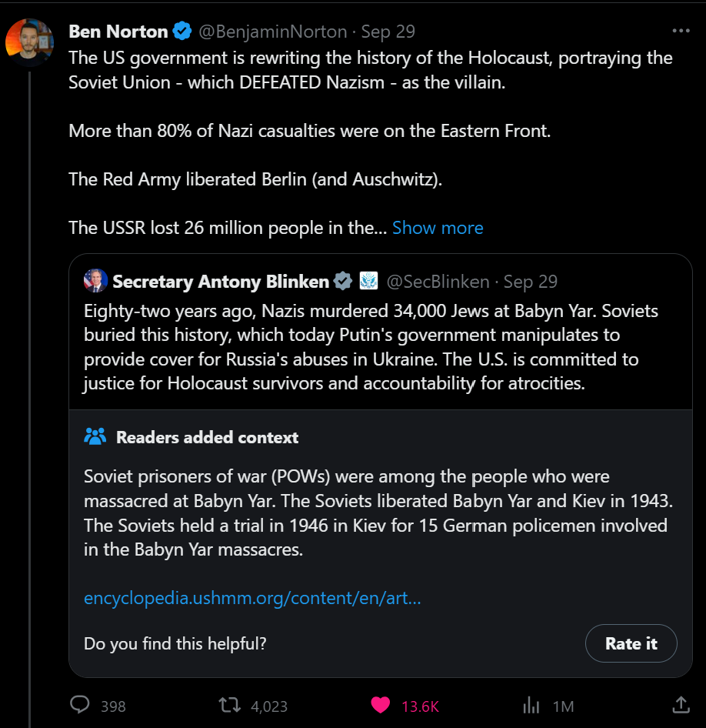Open the encyclopedia.ushmm.org link
Screen dimensions: 706x728
click(x=252, y=598)
